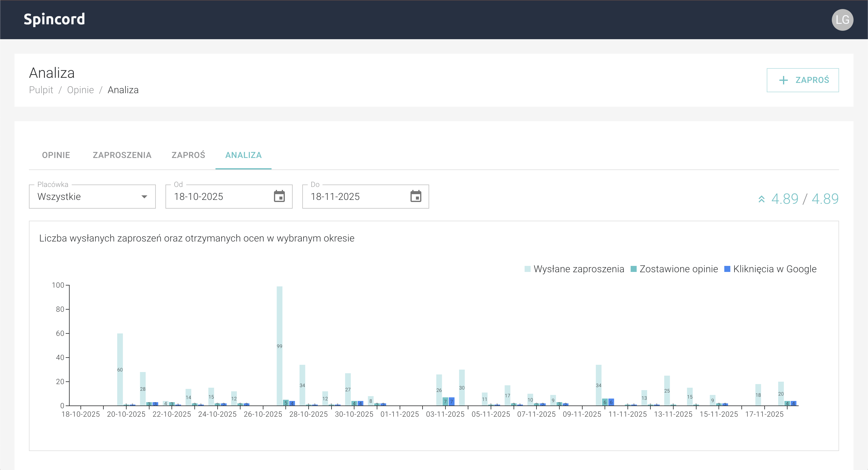Select the Analiza tab
The width and height of the screenshot is (868, 470).
(x=243, y=155)
